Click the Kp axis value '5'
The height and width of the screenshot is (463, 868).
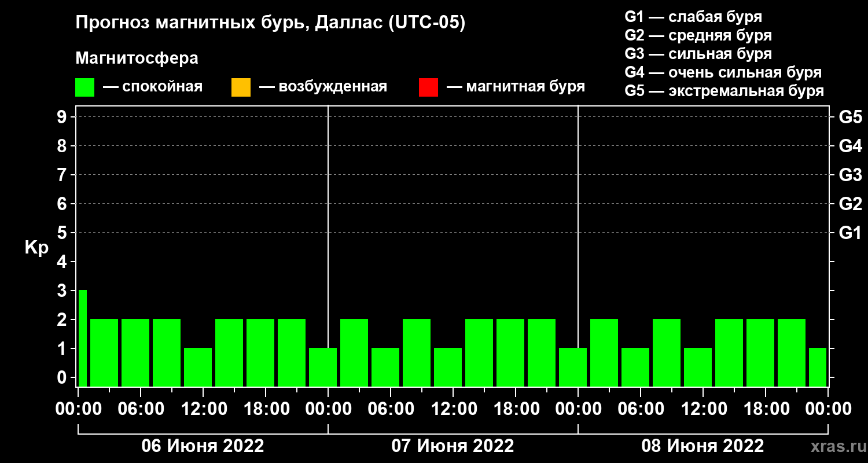[63, 233]
